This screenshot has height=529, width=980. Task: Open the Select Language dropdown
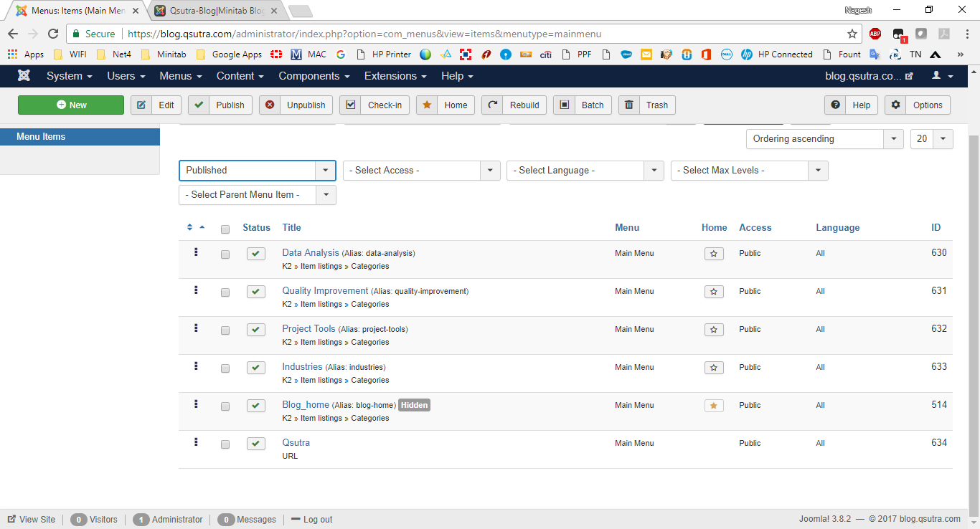pos(585,171)
